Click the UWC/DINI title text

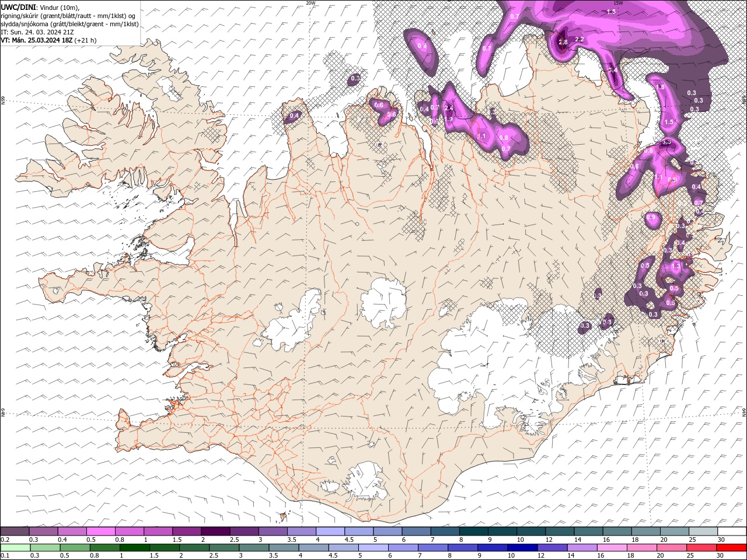(19, 7)
